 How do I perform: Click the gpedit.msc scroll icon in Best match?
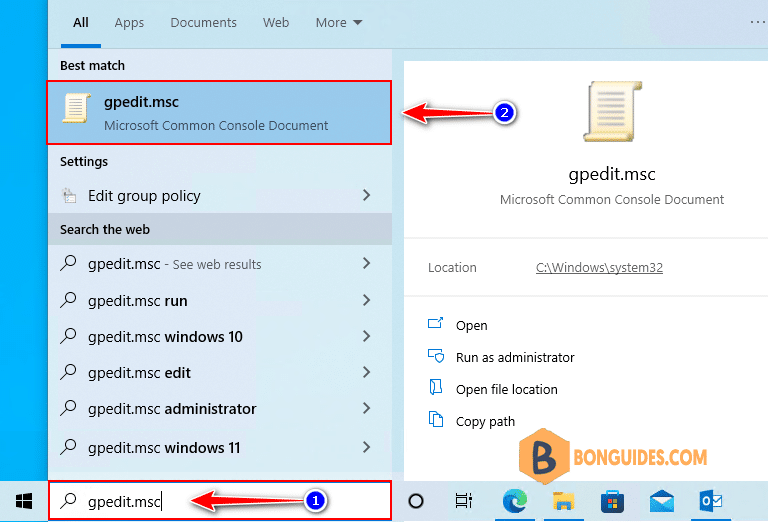pos(76,108)
